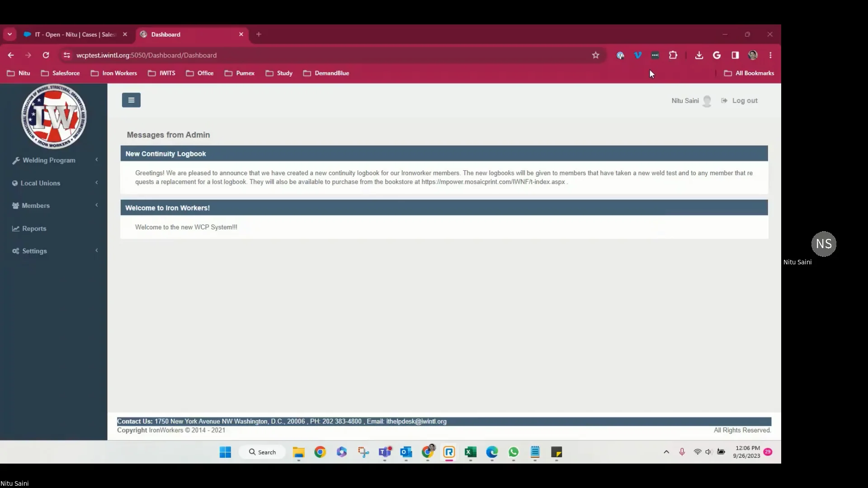The image size is (868, 488).
Task: Click the Nitu Saini user avatar
Action: [x=707, y=101]
